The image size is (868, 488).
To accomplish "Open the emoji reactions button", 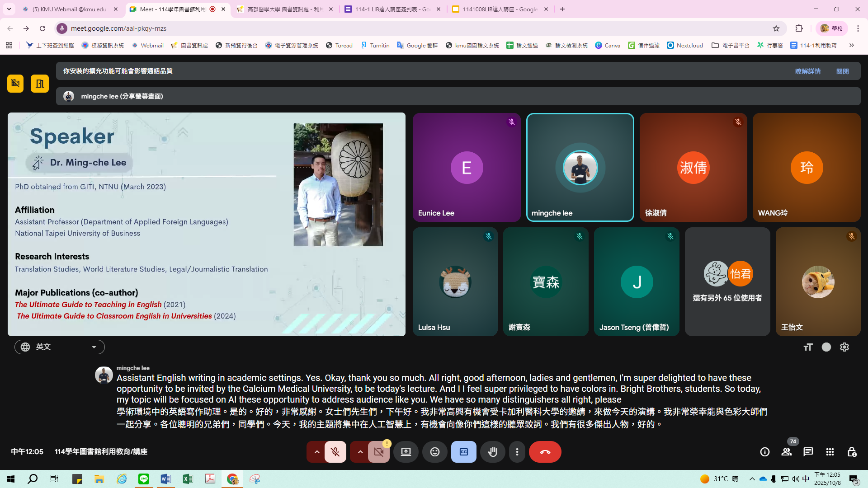I will pos(434,452).
